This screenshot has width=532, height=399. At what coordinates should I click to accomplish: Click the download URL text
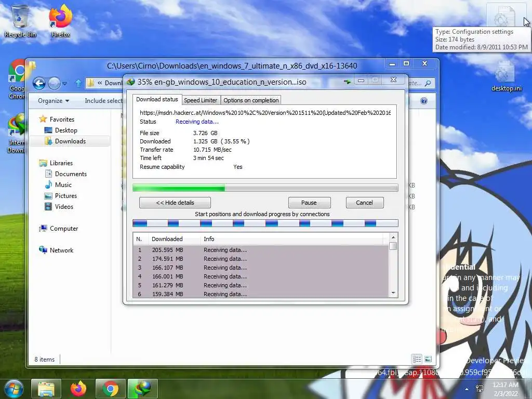pos(265,113)
